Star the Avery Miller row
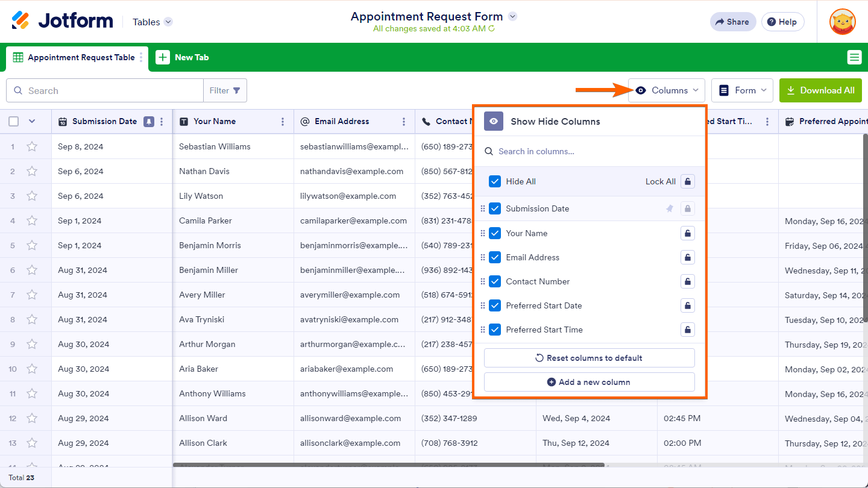The image size is (868, 488). coord(32,295)
